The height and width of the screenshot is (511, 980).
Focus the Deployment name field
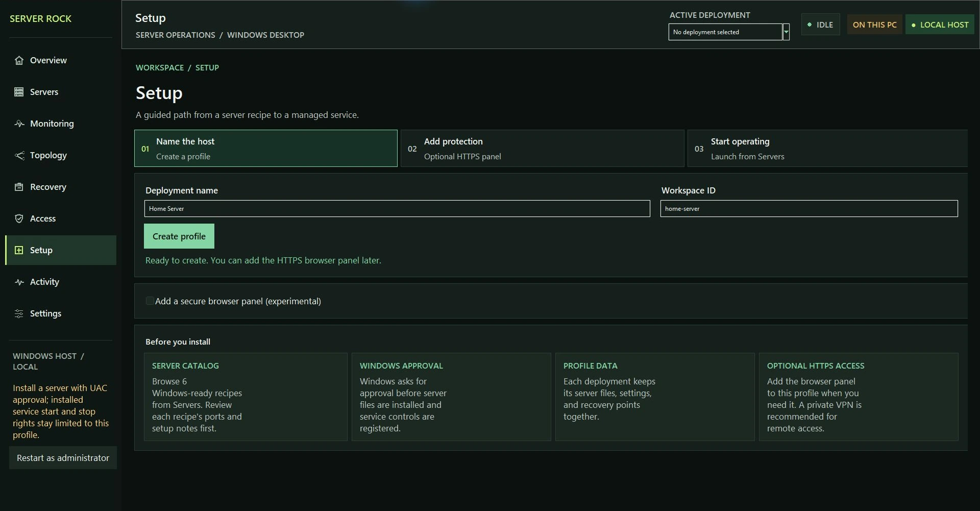coord(397,208)
